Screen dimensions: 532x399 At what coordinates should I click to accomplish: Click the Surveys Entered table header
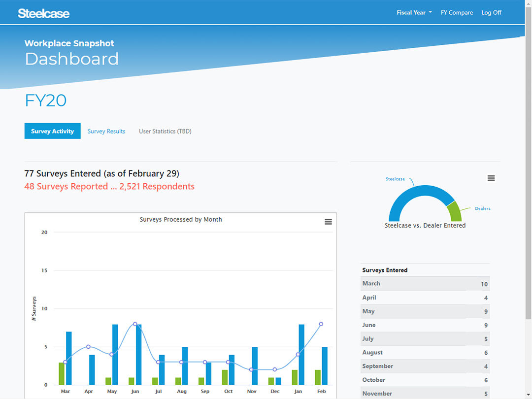(385, 270)
